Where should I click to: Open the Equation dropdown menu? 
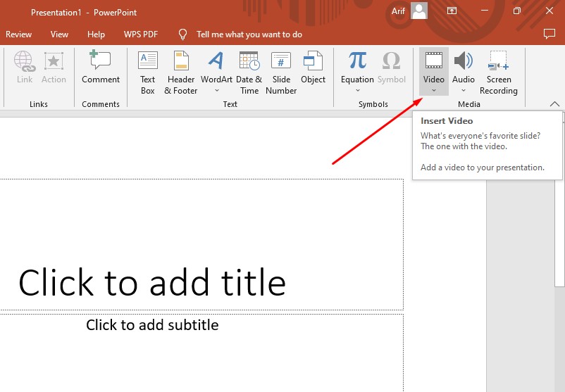(357, 91)
